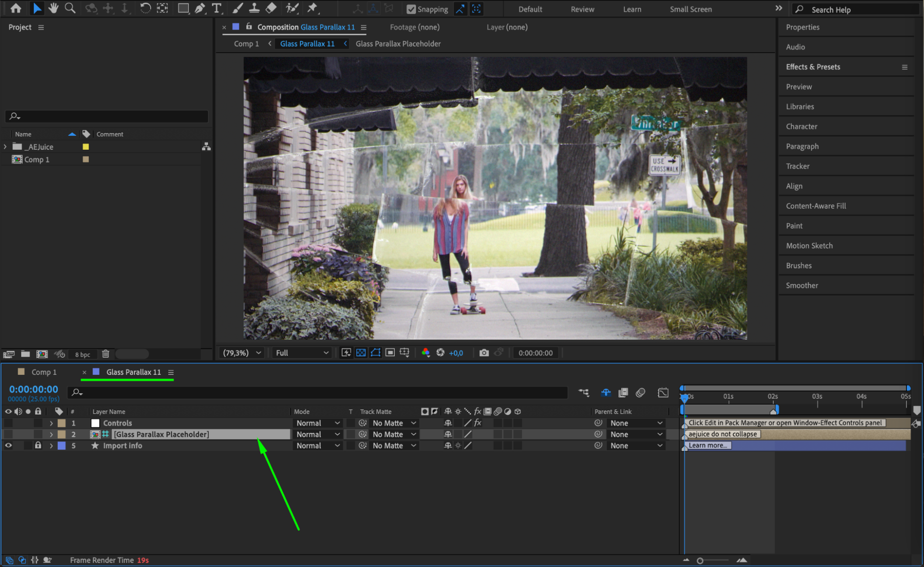Switch to the Review workspace
This screenshot has height=567, width=924.
[x=582, y=9]
